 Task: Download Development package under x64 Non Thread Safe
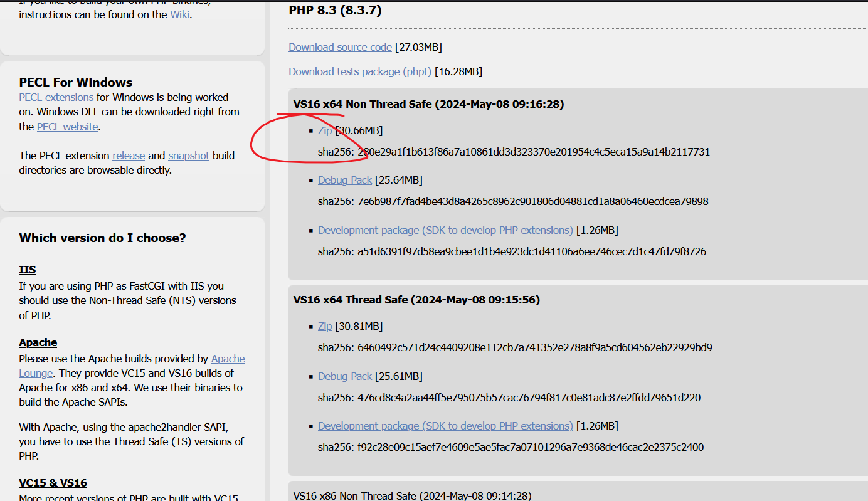pos(445,230)
